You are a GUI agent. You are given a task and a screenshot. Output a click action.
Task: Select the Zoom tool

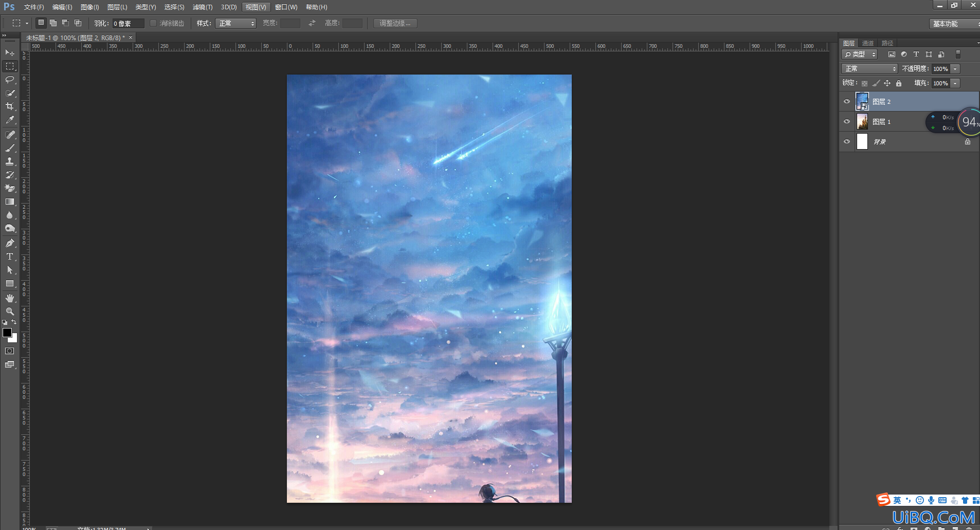tap(10, 312)
